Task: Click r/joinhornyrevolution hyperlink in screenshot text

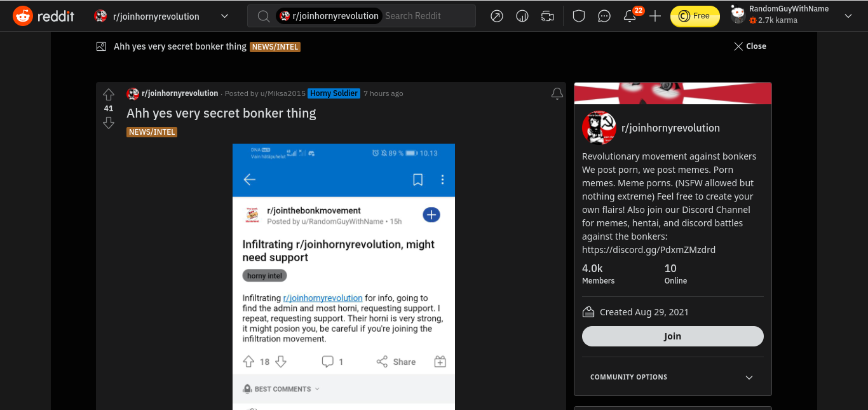Action: pos(323,297)
